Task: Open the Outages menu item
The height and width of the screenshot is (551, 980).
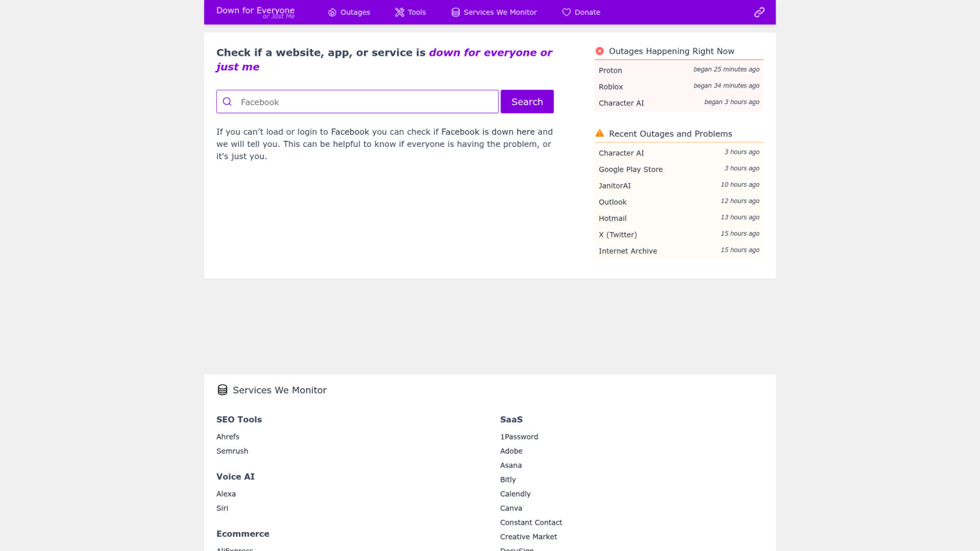Action: (x=349, y=12)
